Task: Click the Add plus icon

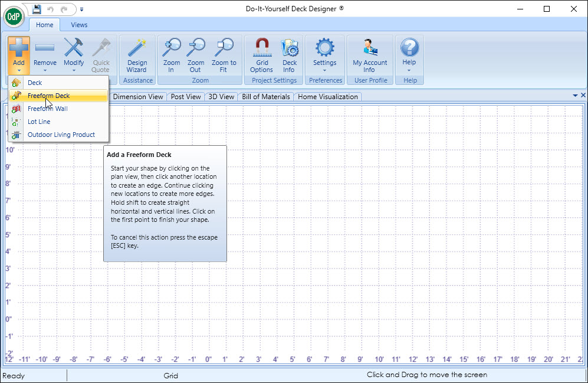Action: [19, 47]
